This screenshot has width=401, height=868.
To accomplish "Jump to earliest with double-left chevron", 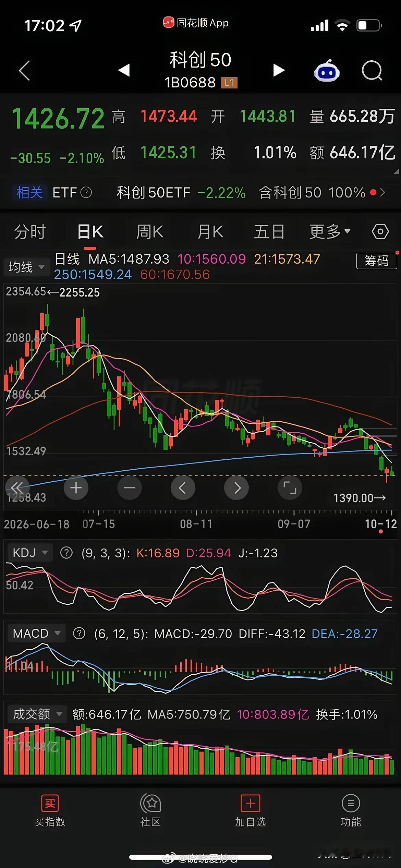I will (17, 487).
